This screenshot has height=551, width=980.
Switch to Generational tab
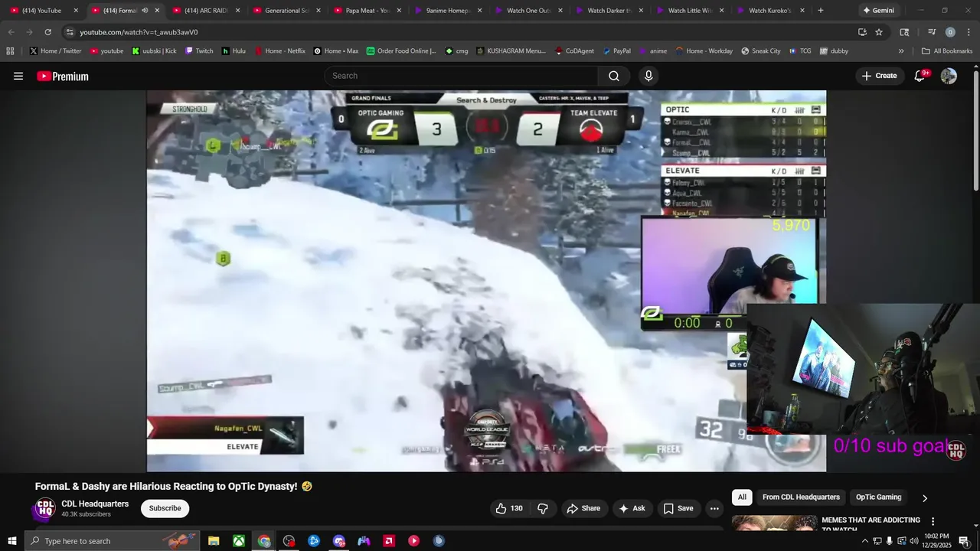286,11
